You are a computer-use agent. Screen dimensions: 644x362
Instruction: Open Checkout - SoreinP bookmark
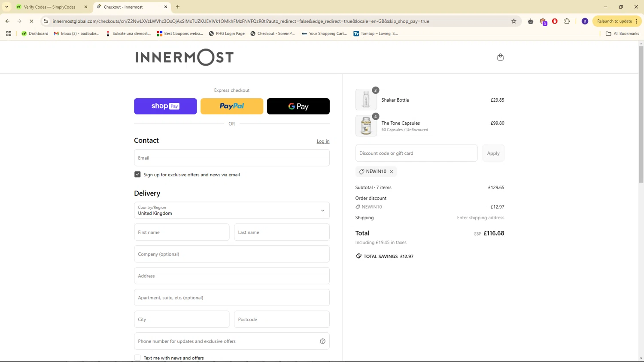(273, 33)
